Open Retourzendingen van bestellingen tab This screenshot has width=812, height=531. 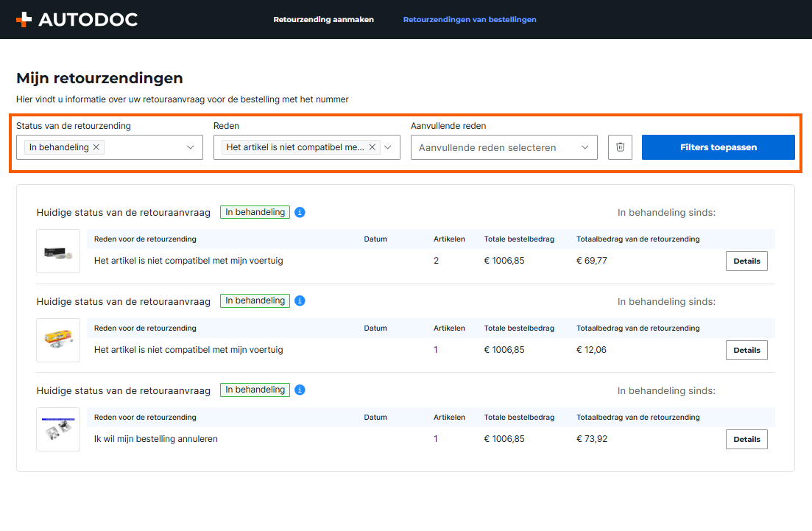(x=470, y=20)
